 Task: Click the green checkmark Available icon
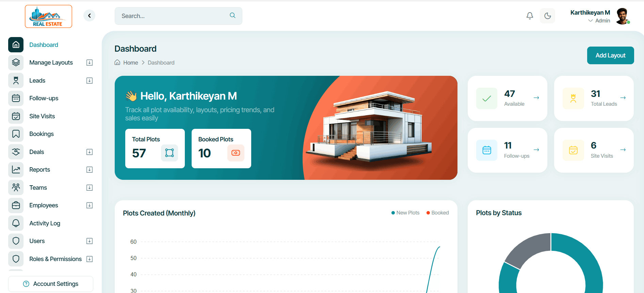pos(487,99)
